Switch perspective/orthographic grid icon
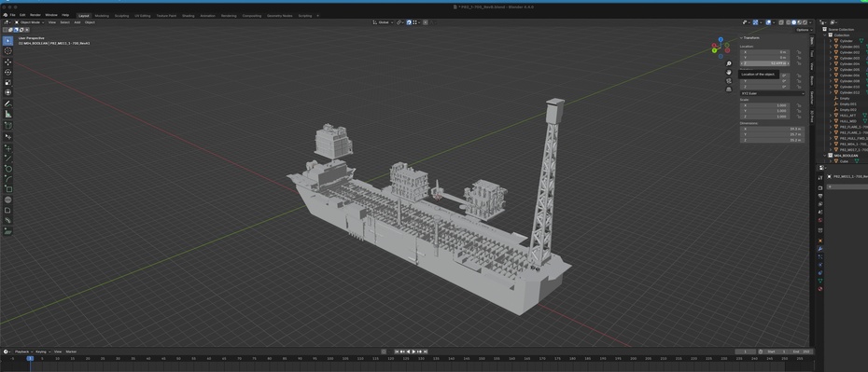868x372 pixels. point(729,89)
